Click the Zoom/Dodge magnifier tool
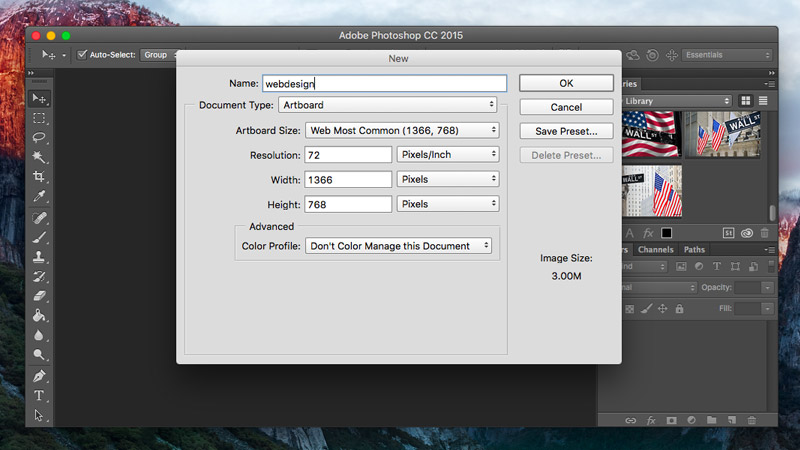 click(39, 355)
